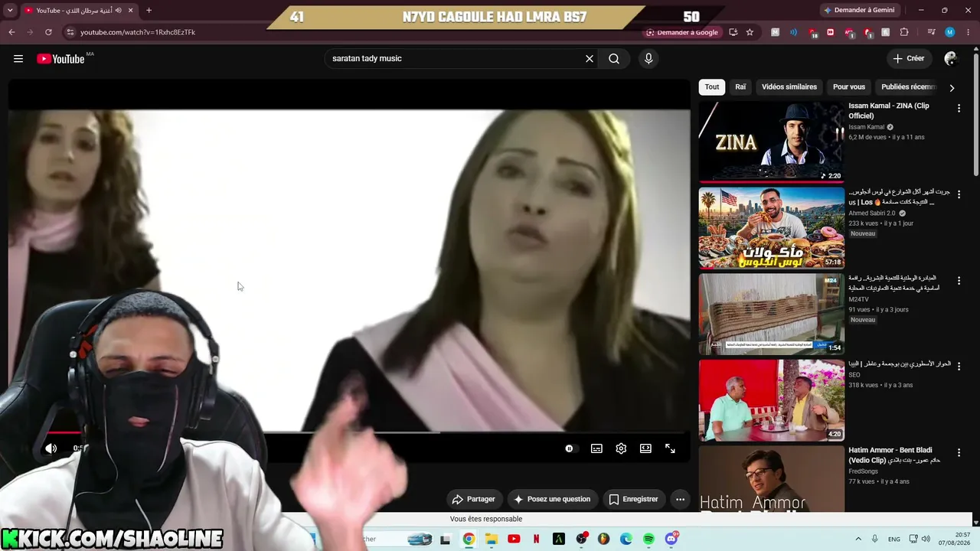Visit the Ahmed Sabiri 2.0 channel
The height and width of the screenshot is (551, 980).
pos(872,213)
